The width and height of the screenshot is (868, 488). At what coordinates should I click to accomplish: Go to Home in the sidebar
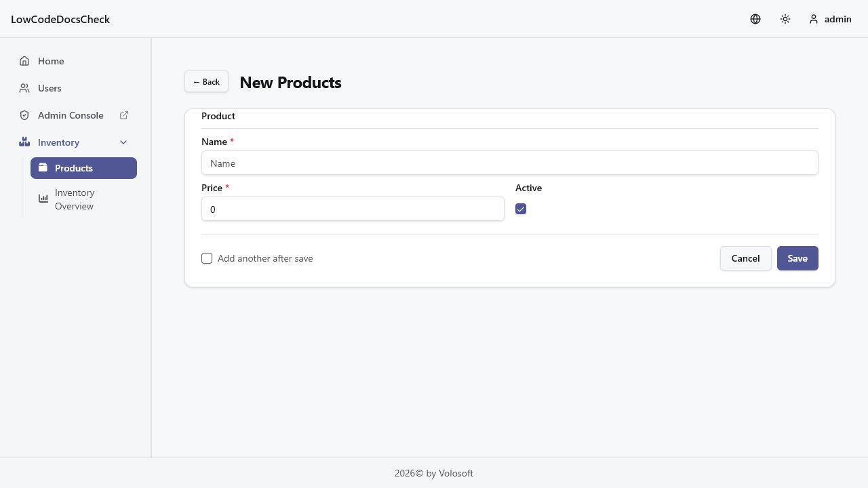pos(75,61)
